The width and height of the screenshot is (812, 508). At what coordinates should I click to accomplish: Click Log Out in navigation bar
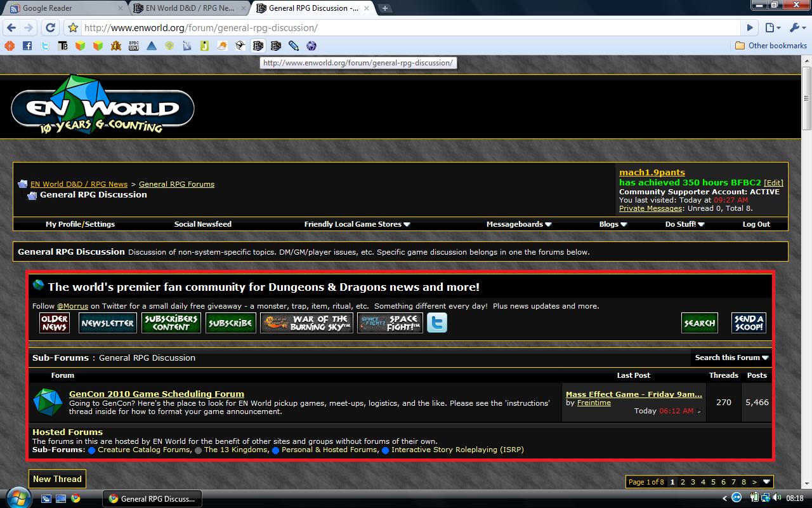(x=756, y=224)
